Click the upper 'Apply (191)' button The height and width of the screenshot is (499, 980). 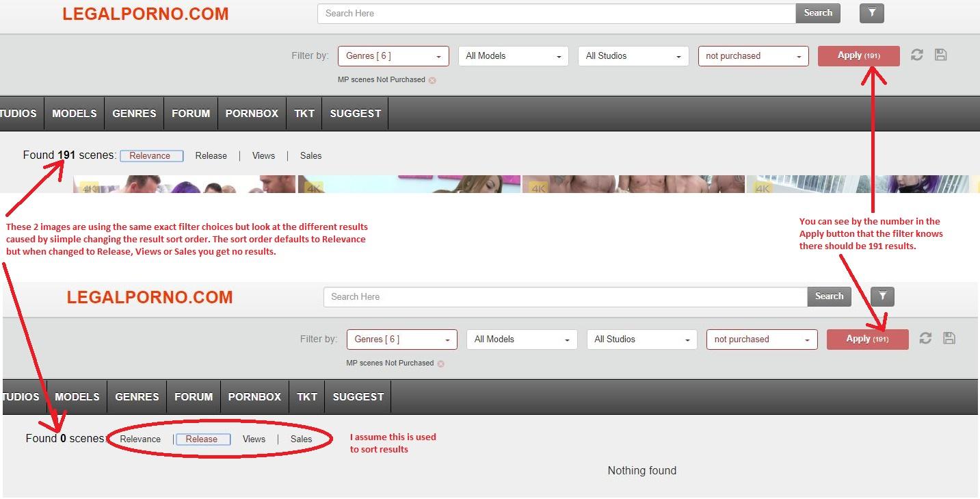point(858,56)
